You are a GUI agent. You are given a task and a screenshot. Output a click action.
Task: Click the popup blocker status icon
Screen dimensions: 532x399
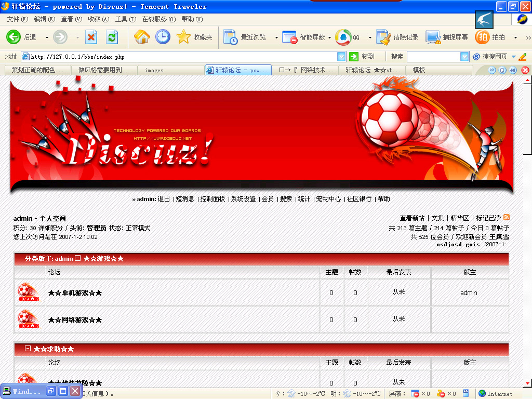(x=415, y=394)
